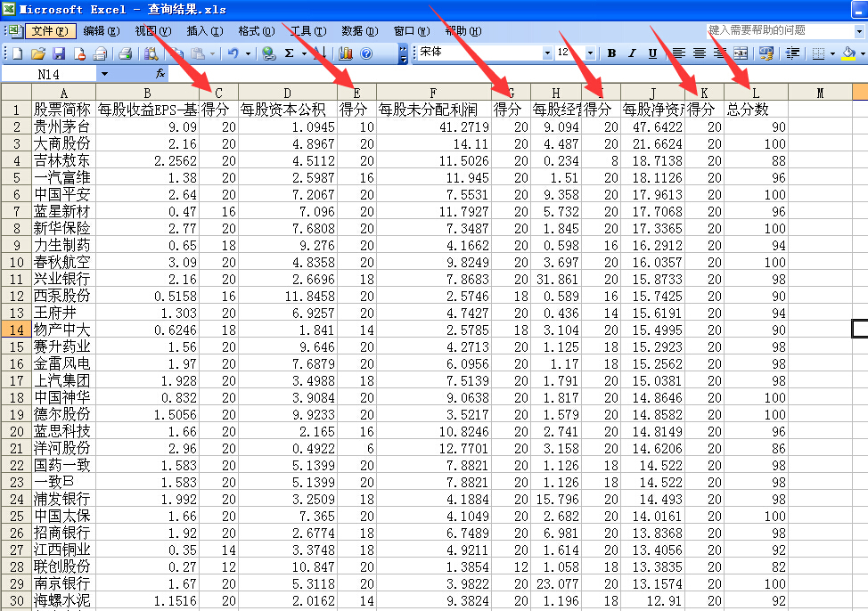Create a new blank workbook
The width and height of the screenshot is (868, 611).
(x=18, y=53)
